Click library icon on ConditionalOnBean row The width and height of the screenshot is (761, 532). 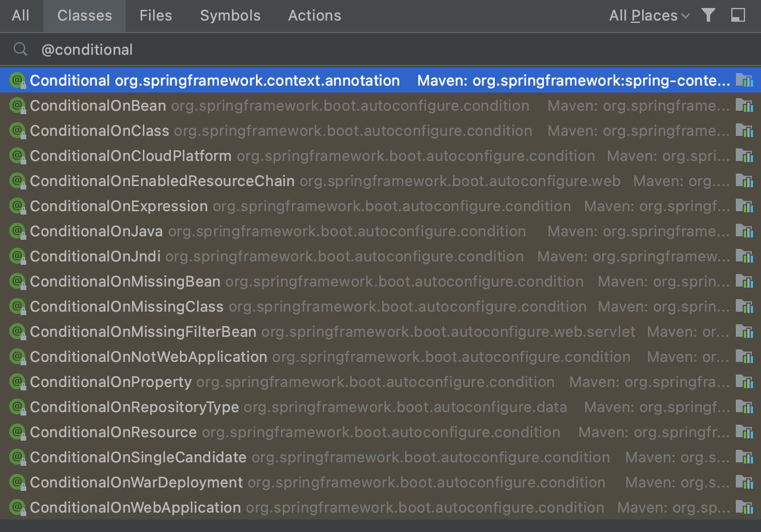[744, 106]
